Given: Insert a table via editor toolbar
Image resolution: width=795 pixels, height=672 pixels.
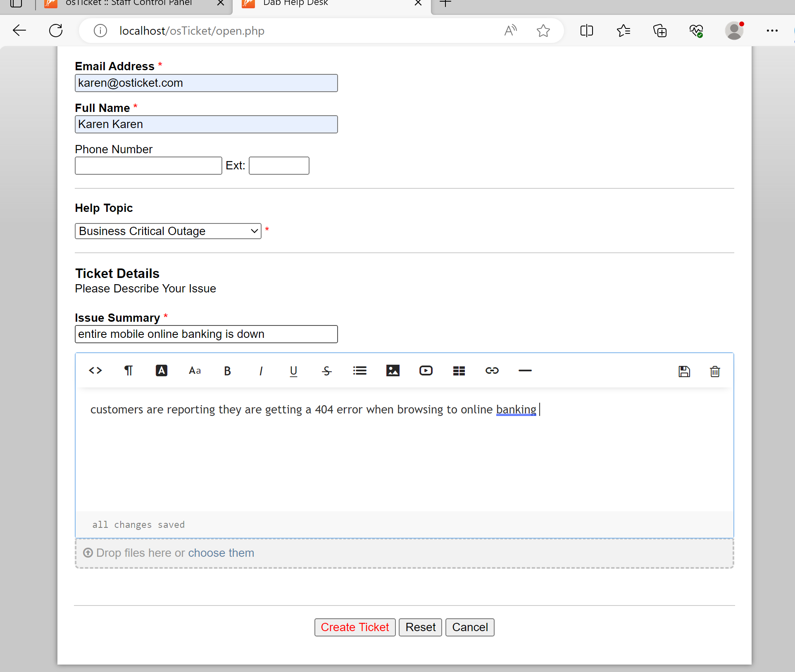Looking at the screenshot, I should coord(459,370).
